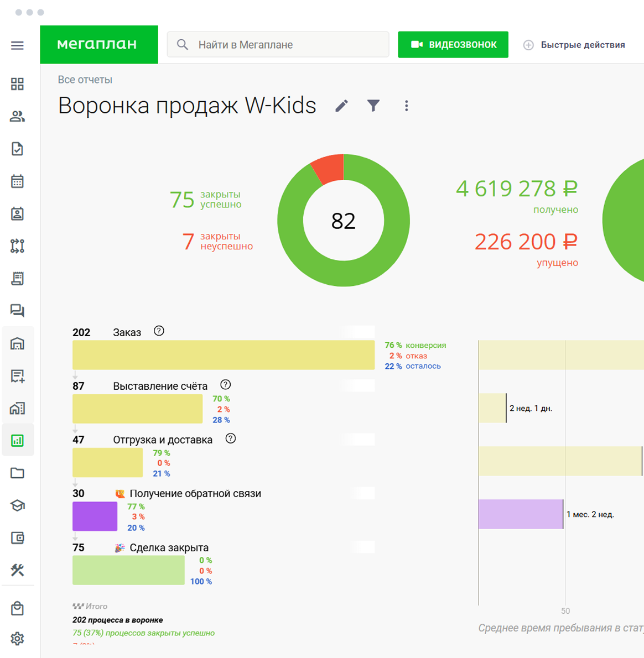Click help icon next to Заказ
This screenshot has height=658, width=644.
(159, 331)
